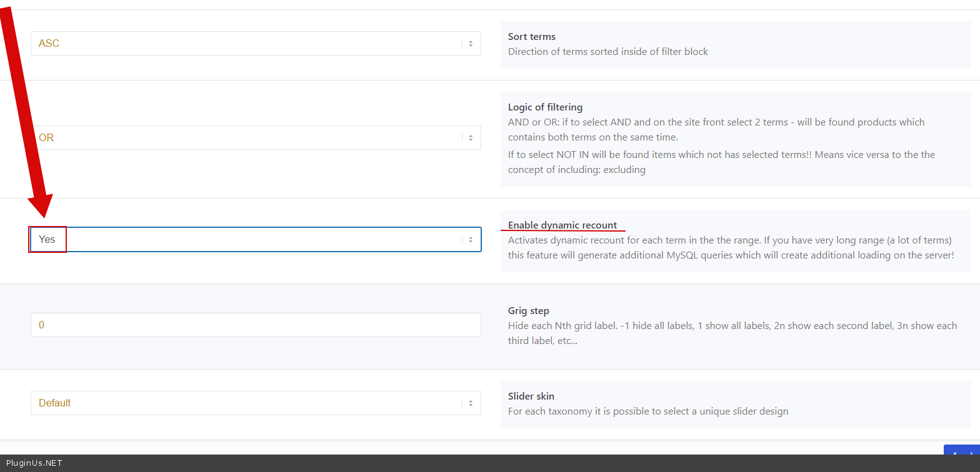Click the "Sort terms" heading
This screenshot has width=980, height=472.
532,37
